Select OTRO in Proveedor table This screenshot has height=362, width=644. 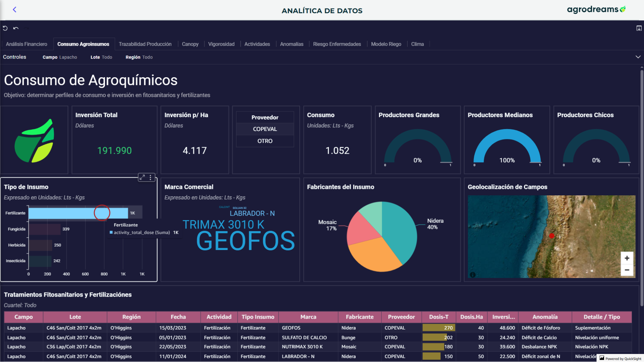(265, 141)
